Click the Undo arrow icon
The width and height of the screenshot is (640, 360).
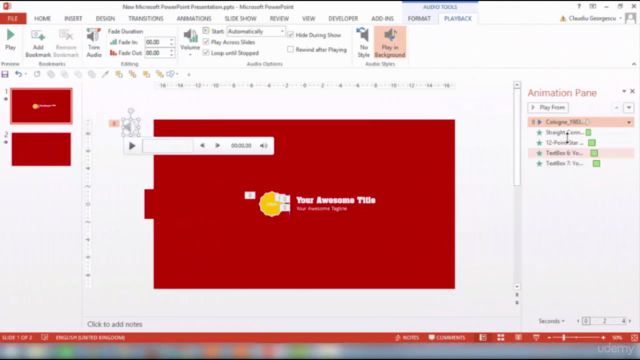(x=18, y=74)
